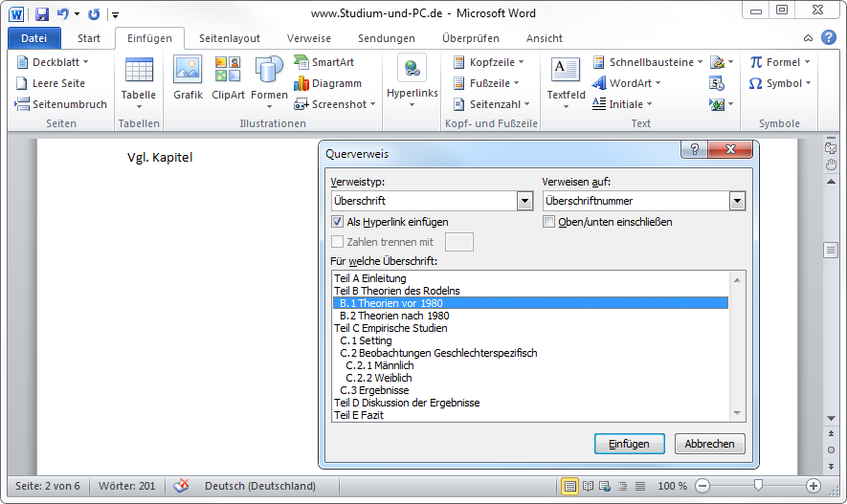Screen dimensions: 847x504
Task: Open the Hyperlinks menu
Action: click(x=412, y=81)
